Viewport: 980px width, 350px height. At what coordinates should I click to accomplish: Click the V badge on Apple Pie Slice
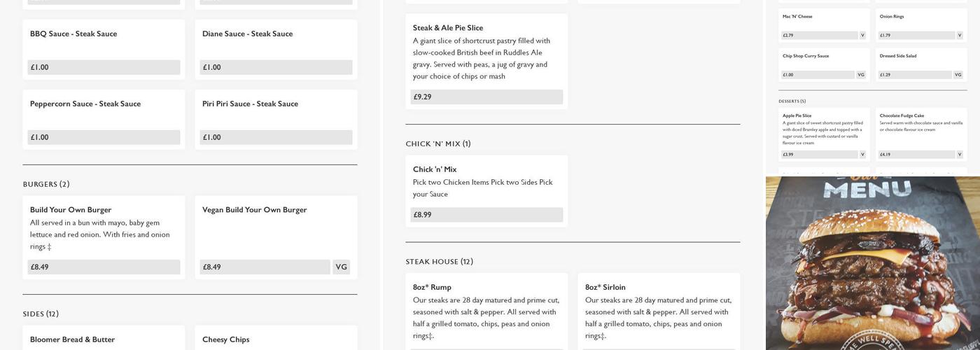click(x=862, y=154)
